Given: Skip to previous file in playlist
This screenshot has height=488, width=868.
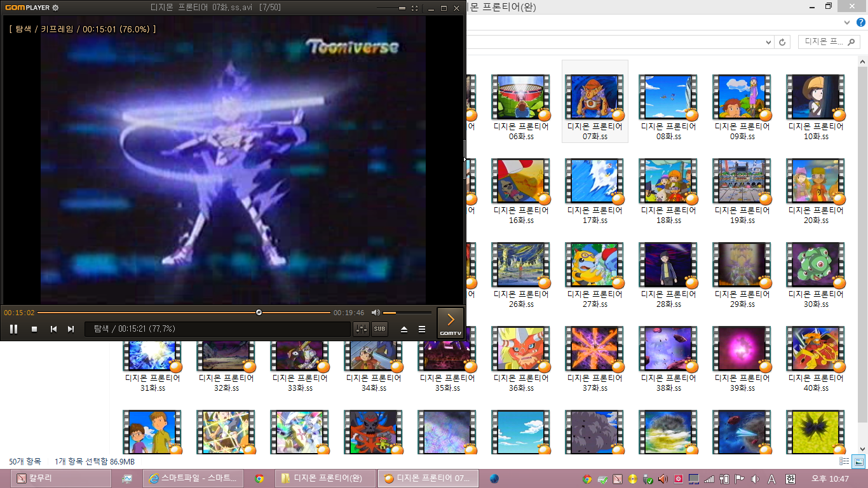Looking at the screenshot, I should click(x=54, y=329).
